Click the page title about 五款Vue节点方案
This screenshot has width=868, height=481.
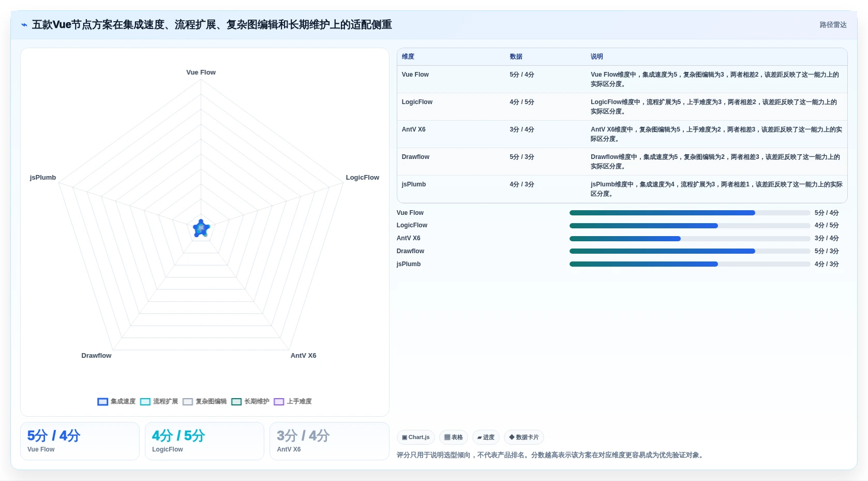click(212, 25)
